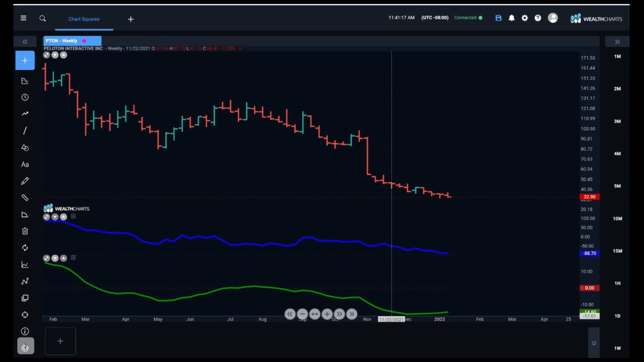Select the angle measurement tool
The width and height of the screenshot is (644, 362).
click(x=25, y=215)
